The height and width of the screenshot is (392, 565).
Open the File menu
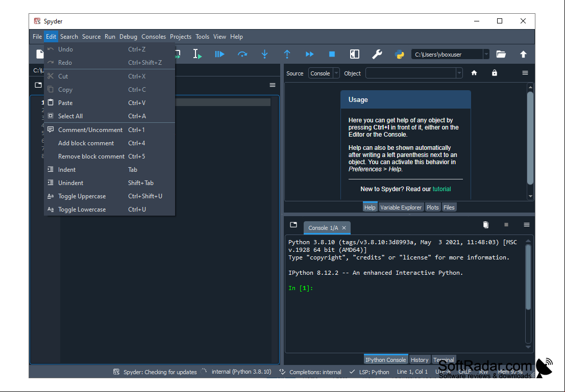point(37,37)
